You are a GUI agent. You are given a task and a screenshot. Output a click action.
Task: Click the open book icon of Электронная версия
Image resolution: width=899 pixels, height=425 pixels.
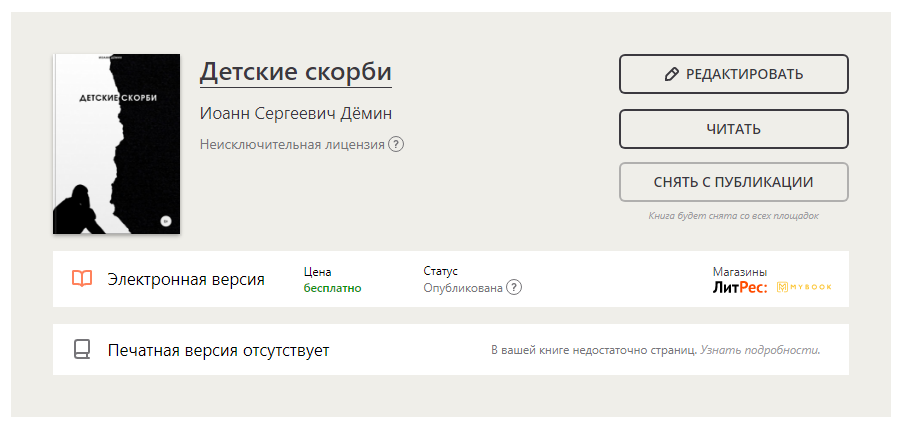coord(82,279)
